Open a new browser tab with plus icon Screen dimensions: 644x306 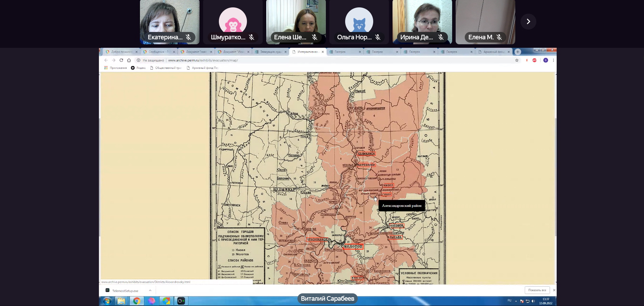point(517,52)
